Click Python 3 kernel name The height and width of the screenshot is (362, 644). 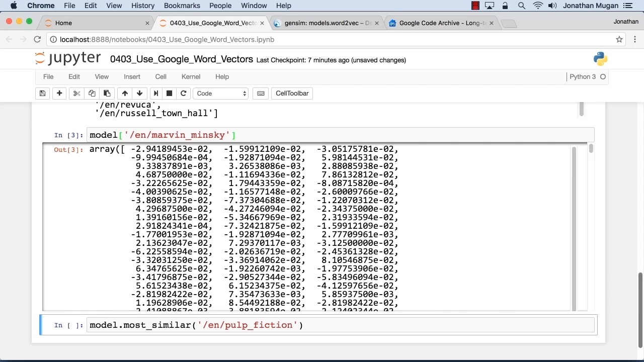click(583, 76)
